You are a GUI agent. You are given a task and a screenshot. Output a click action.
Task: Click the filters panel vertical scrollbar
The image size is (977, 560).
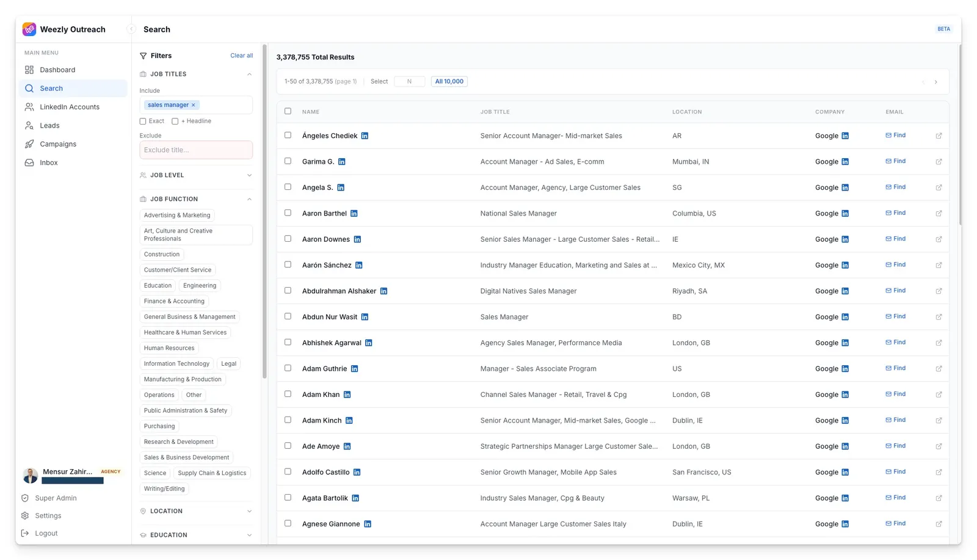(x=264, y=211)
